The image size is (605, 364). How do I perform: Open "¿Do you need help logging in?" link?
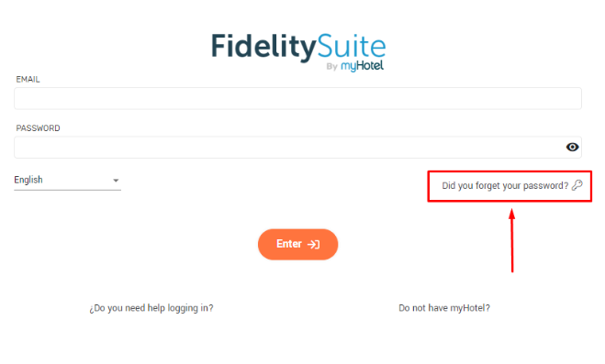(x=151, y=308)
